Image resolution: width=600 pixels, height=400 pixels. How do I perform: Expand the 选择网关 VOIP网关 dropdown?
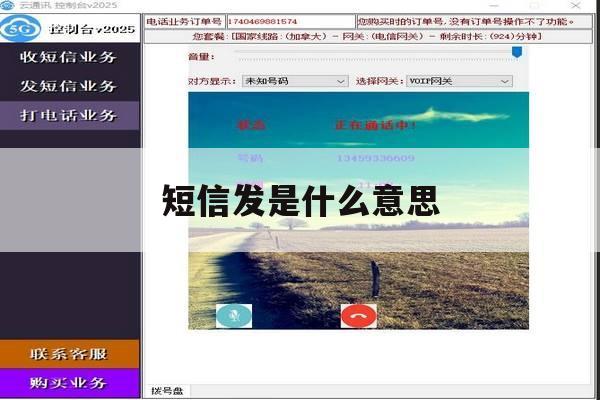[x=459, y=81]
